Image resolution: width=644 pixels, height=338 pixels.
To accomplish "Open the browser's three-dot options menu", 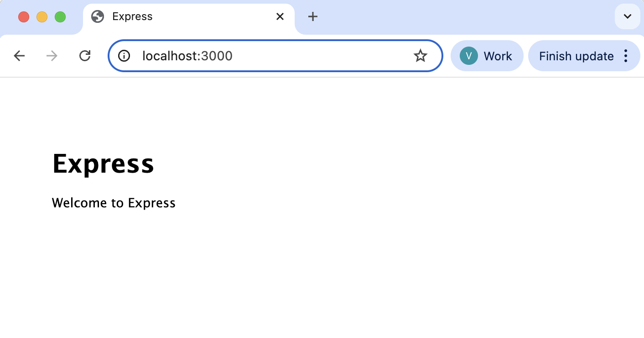I will pos(626,56).
